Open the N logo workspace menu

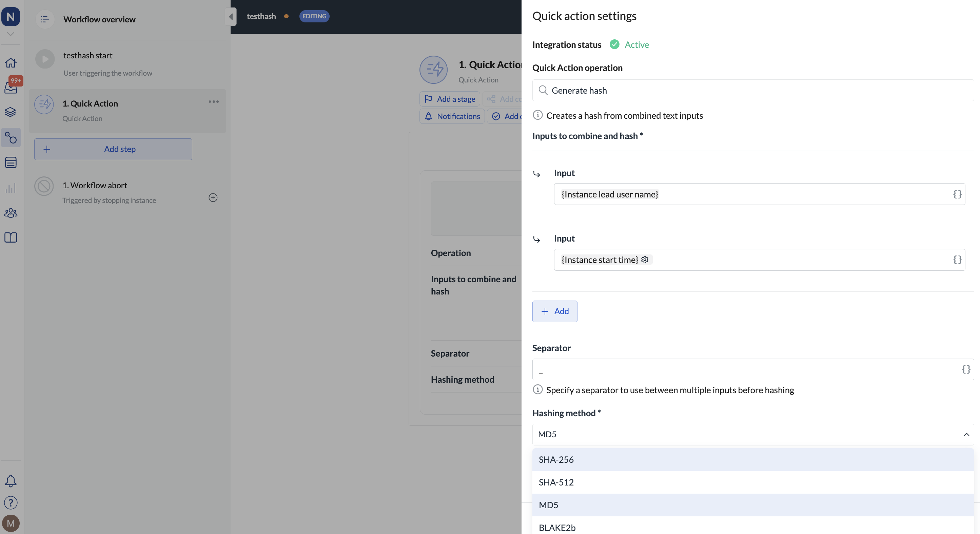pos(11,16)
